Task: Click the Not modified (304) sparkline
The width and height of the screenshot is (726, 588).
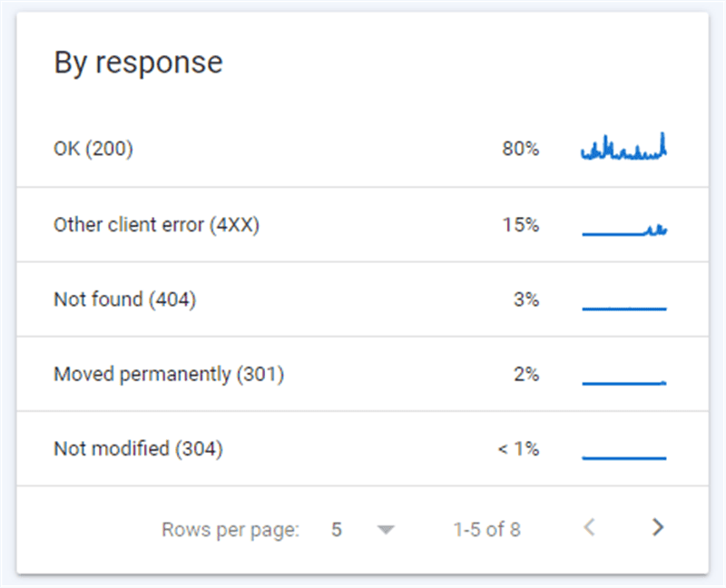Action: coord(624,456)
